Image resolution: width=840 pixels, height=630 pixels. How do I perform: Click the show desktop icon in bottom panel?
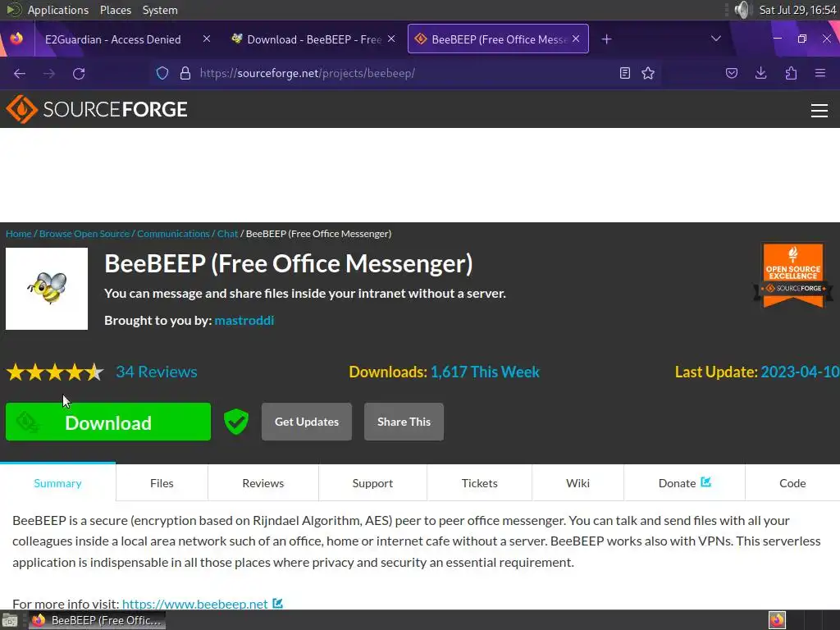click(9, 621)
